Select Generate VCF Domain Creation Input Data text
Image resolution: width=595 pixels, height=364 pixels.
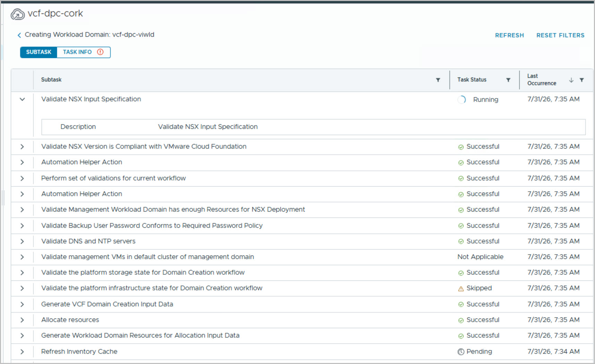[x=107, y=304]
